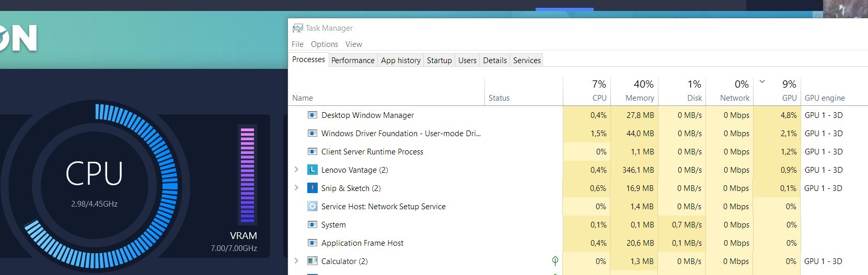The image size is (868, 275).
Task: Click the Snip & Sketch app icon
Action: coord(313,188)
